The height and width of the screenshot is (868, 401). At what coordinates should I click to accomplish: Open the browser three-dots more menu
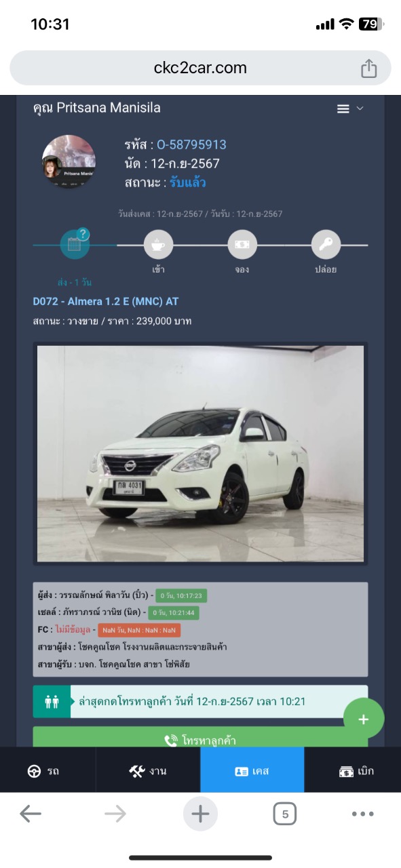point(363,814)
